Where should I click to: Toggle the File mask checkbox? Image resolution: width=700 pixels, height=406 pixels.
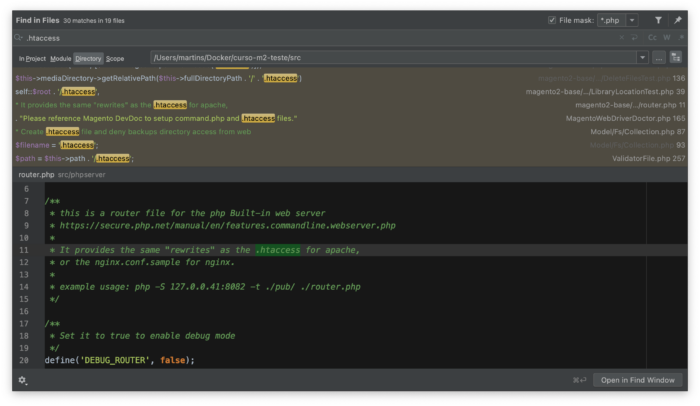point(552,20)
